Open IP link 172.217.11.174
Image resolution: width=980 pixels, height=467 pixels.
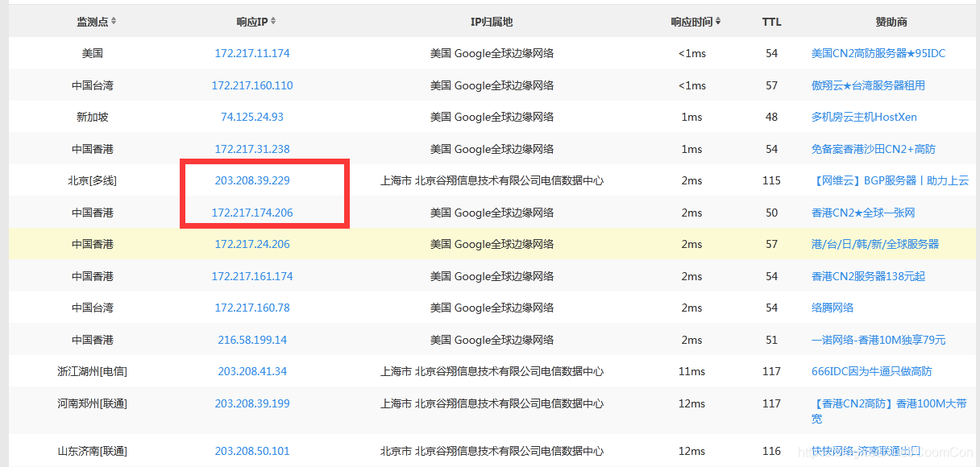click(x=252, y=53)
